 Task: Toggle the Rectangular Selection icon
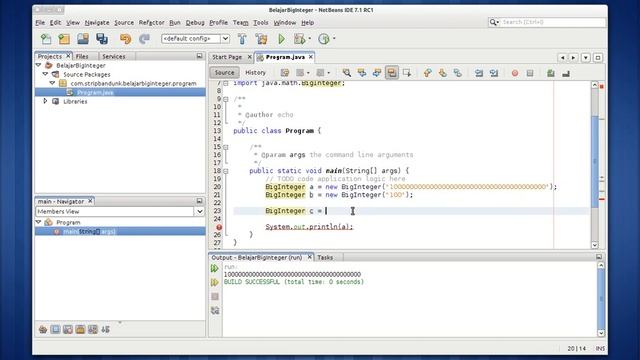(407, 73)
